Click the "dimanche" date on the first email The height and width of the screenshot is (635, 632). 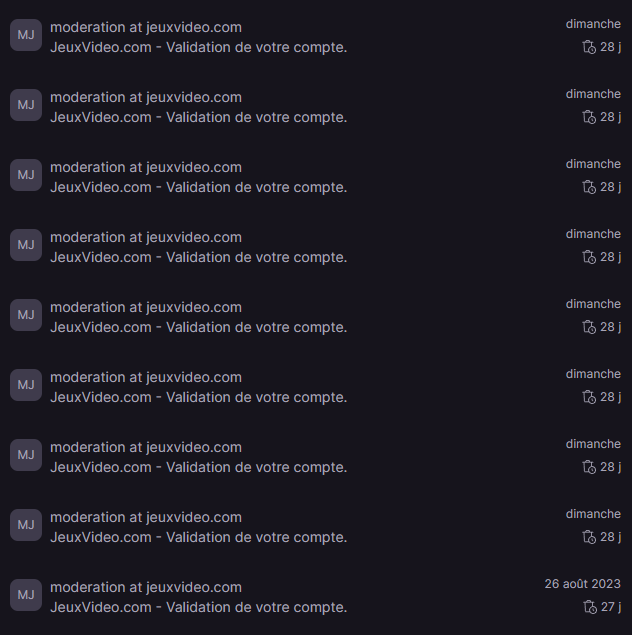593,24
